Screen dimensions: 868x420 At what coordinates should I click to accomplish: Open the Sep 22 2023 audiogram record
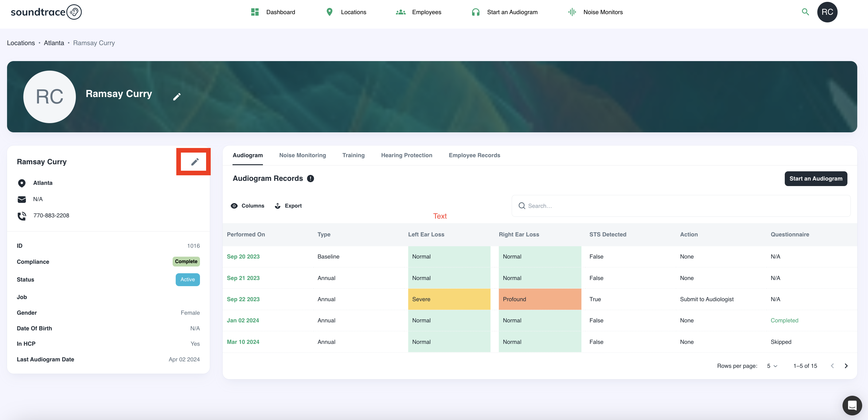pos(243,299)
